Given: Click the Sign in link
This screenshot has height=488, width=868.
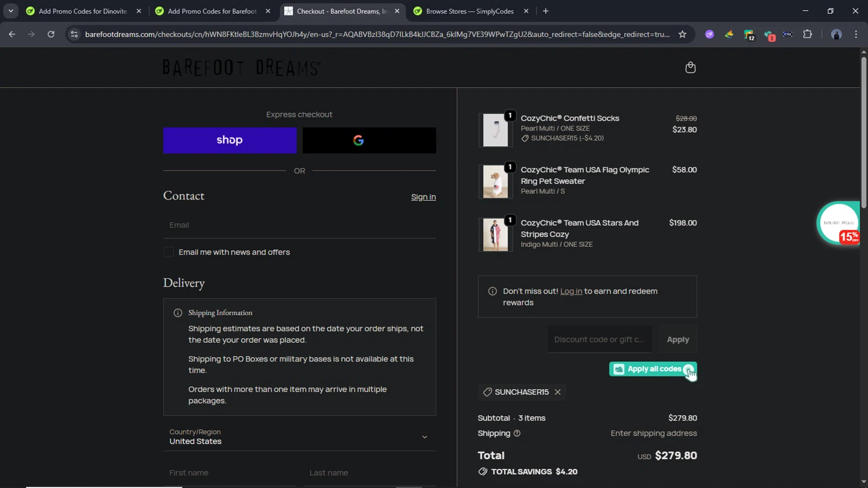Looking at the screenshot, I should 424,197.
